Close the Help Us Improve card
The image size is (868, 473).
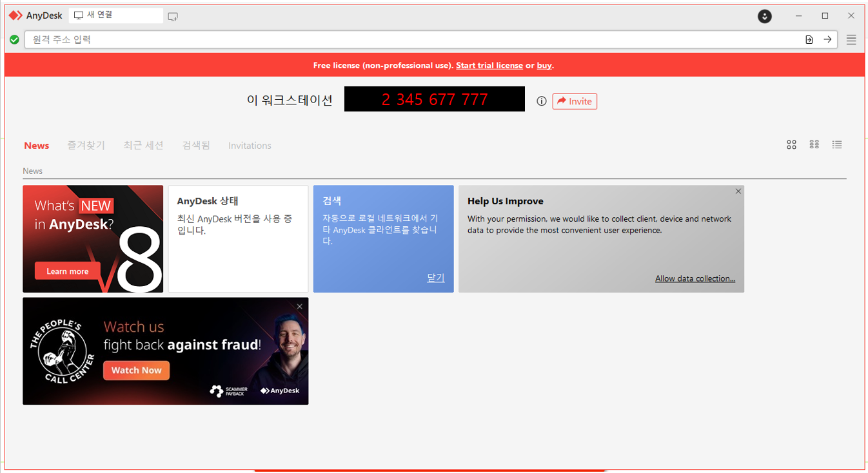pos(738,191)
